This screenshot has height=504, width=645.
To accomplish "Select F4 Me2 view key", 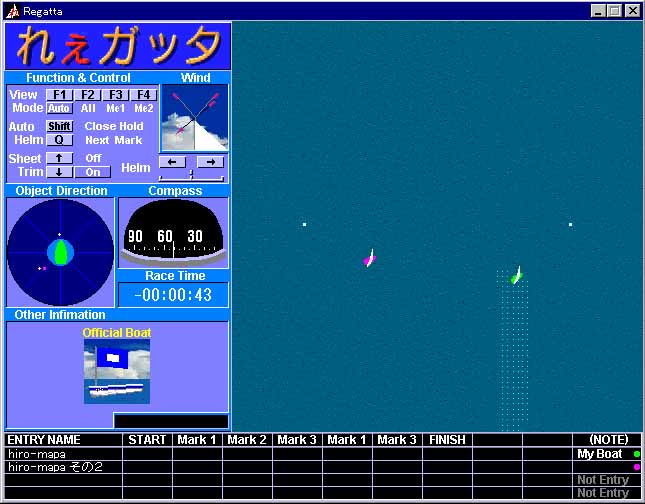I will [144, 95].
